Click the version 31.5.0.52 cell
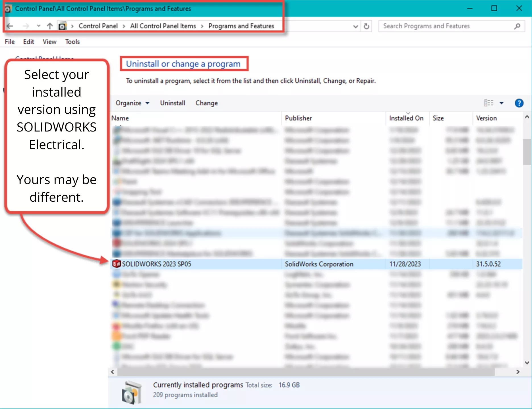The image size is (532, 409). pos(488,264)
